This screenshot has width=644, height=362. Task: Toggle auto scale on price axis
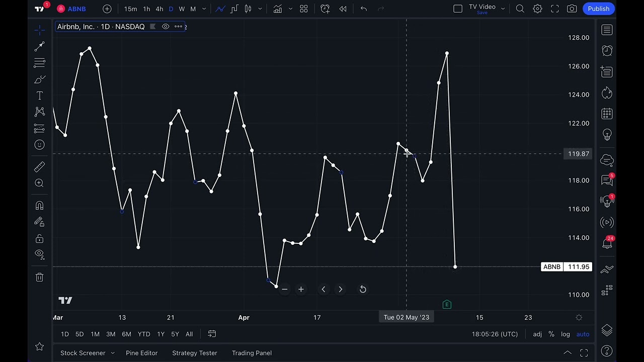pos(583,334)
